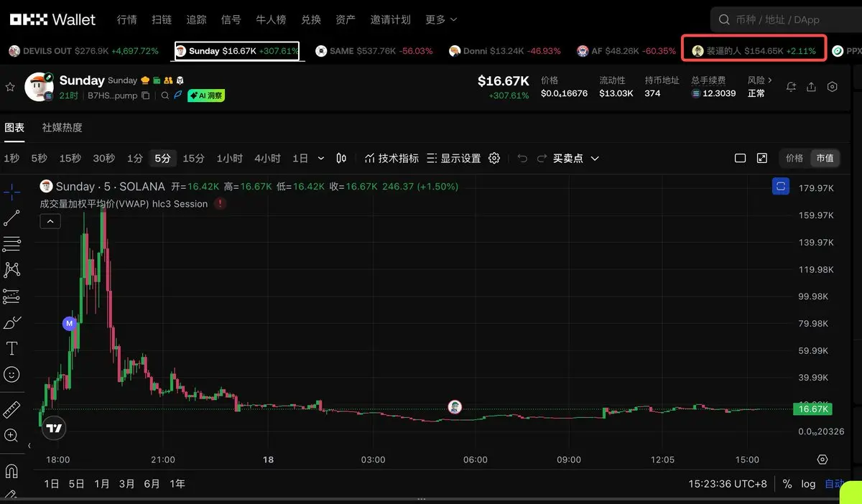Select the 1分 interval
The image size is (862, 504).
point(135,158)
